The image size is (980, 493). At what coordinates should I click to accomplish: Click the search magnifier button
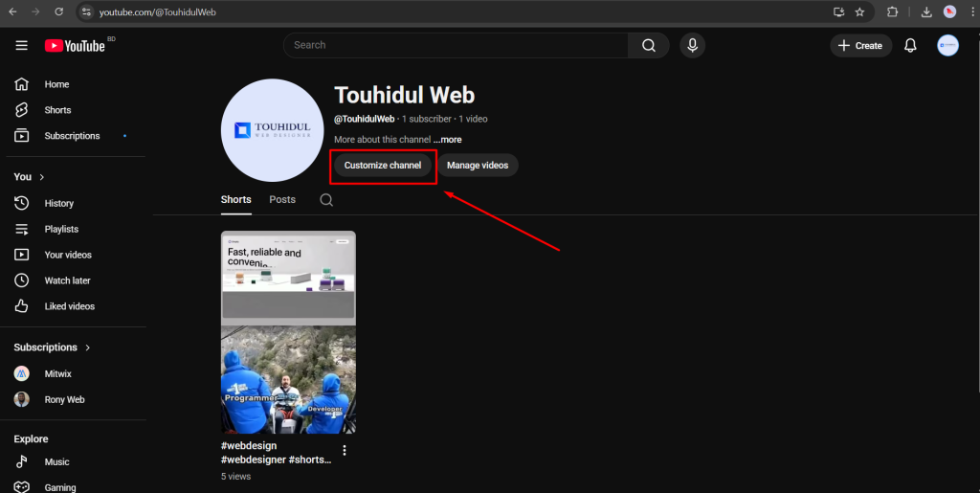pyautogui.click(x=649, y=46)
